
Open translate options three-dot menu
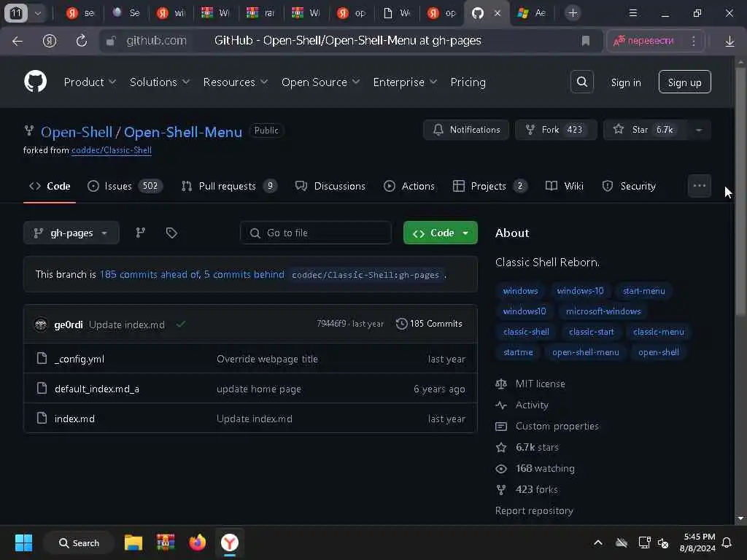click(694, 41)
